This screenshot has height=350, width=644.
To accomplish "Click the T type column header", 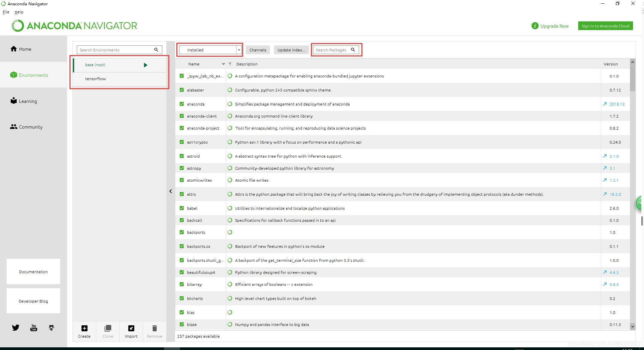I will pos(230,64).
